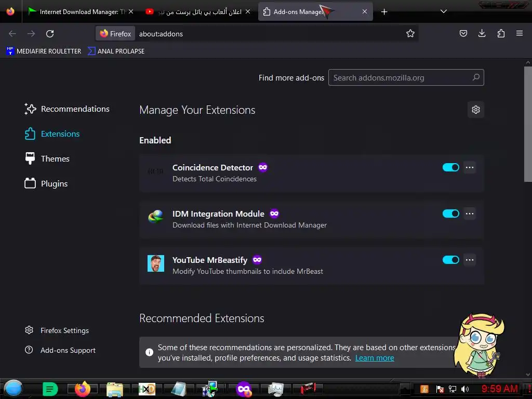Click Learn more link
532x399 pixels.
(x=375, y=358)
